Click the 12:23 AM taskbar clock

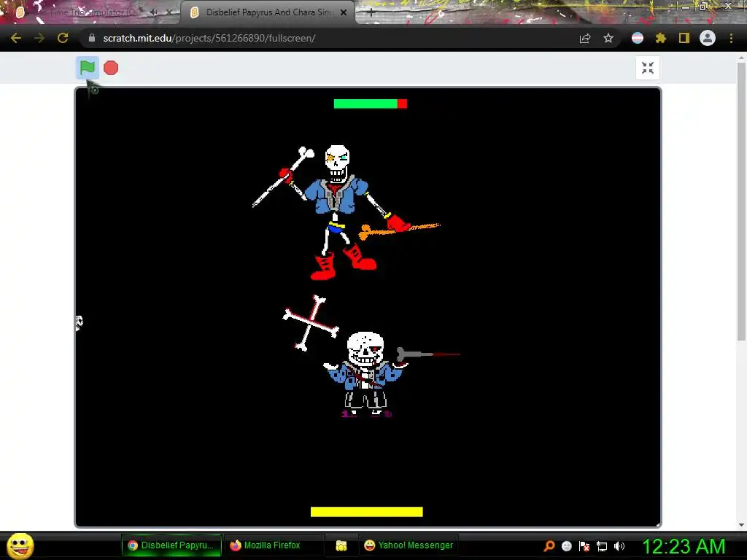[684, 546]
